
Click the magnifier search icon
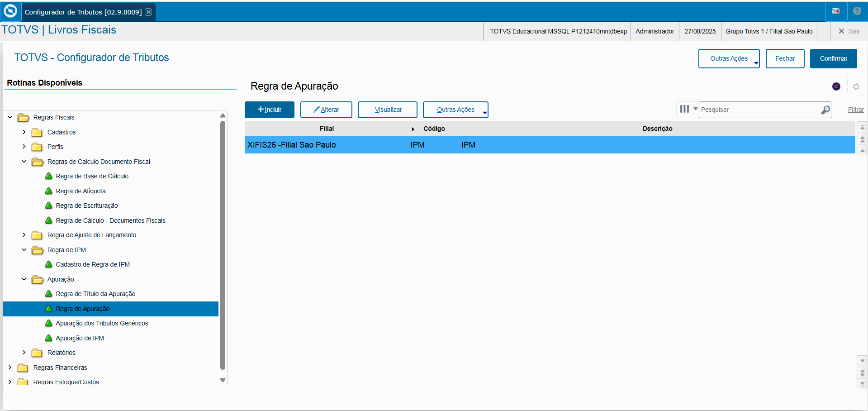(x=825, y=110)
